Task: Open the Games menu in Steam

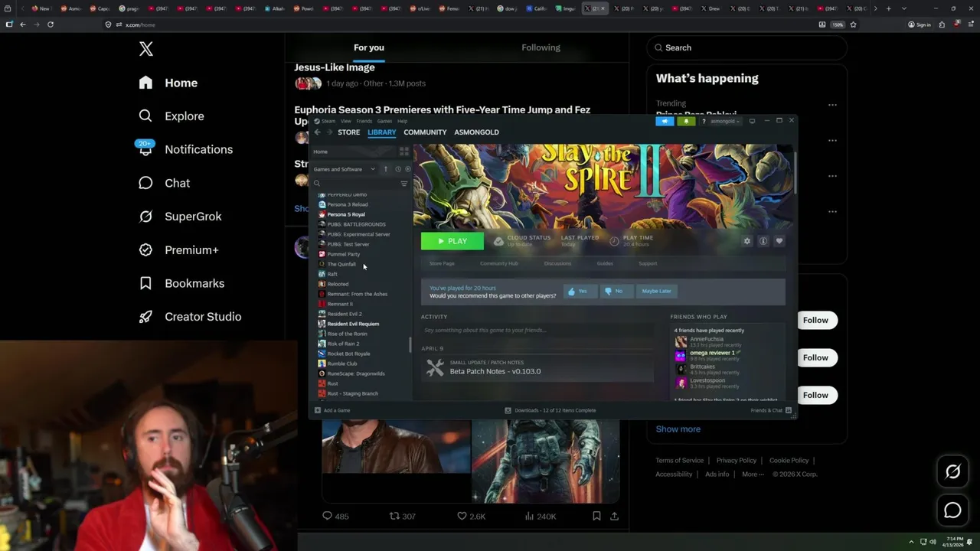Action: click(384, 121)
